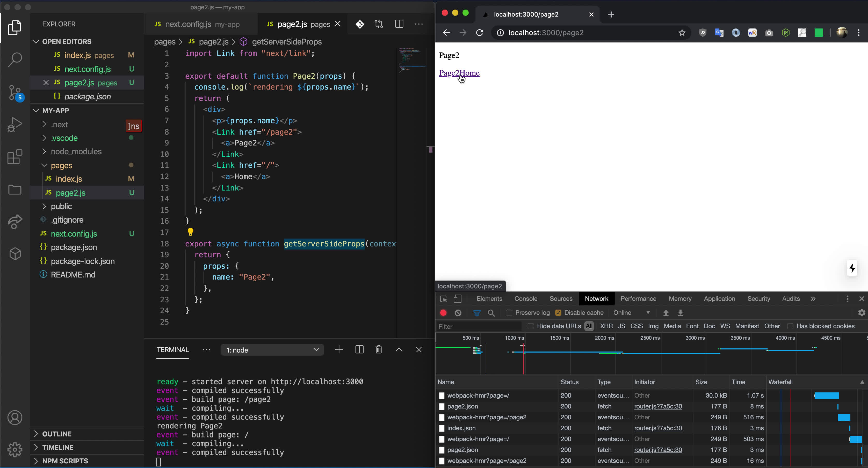Image resolution: width=868 pixels, height=468 pixels.
Task: Stop recording network log with red button
Action: pyautogui.click(x=443, y=313)
